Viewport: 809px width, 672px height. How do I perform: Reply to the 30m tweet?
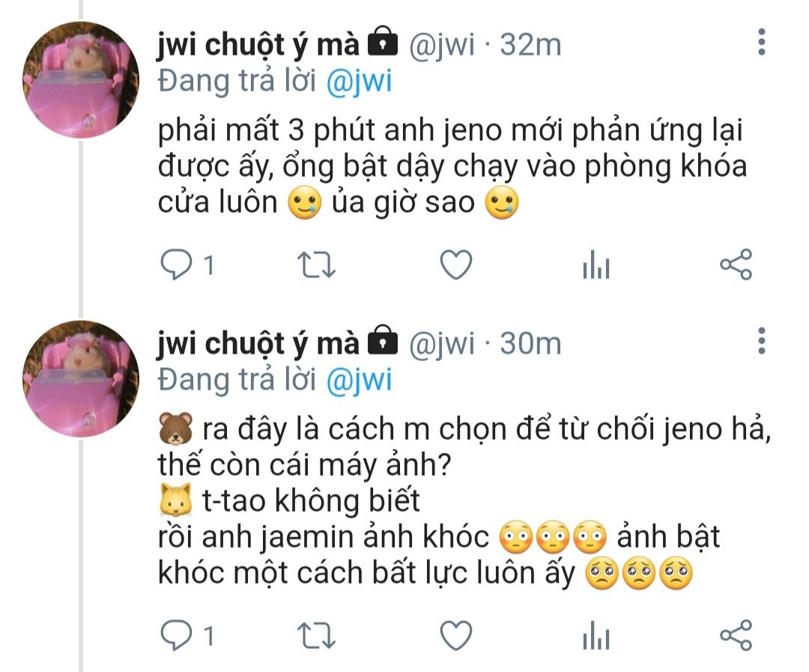coord(176,635)
